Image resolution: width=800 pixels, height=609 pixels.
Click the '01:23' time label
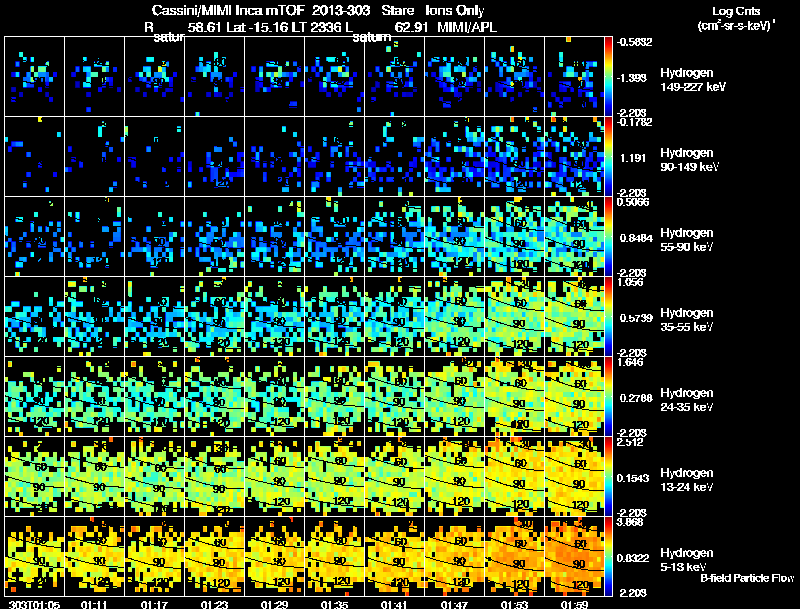214,604
